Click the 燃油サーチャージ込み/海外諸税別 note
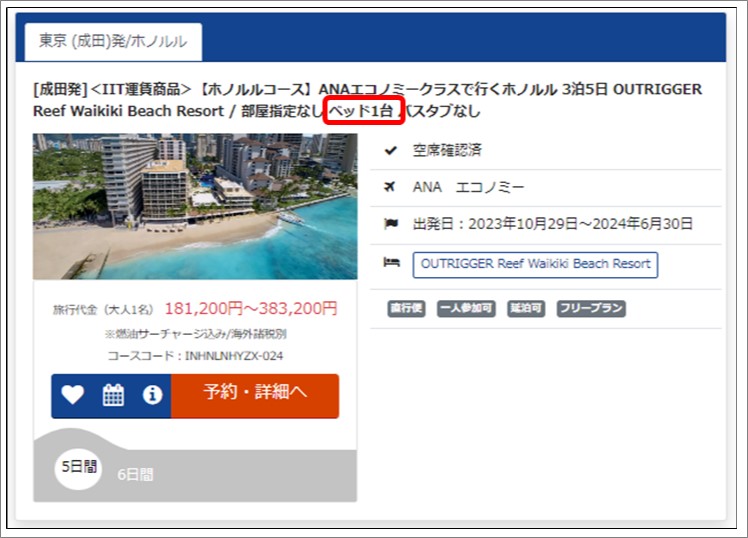This screenshot has width=748, height=538. tap(196, 334)
